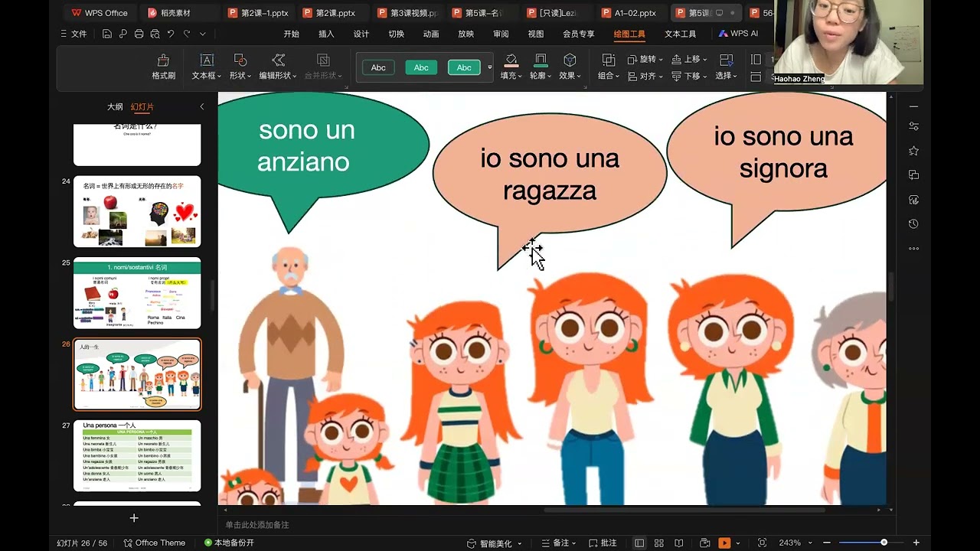Click the Format Painter (格式刷) icon

point(163,61)
